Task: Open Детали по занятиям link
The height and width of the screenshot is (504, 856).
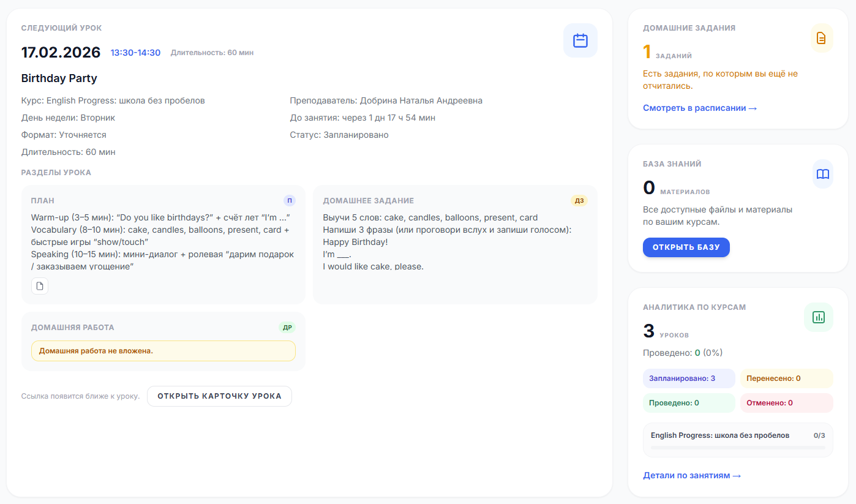Action: pyautogui.click(x=691, y=475)
